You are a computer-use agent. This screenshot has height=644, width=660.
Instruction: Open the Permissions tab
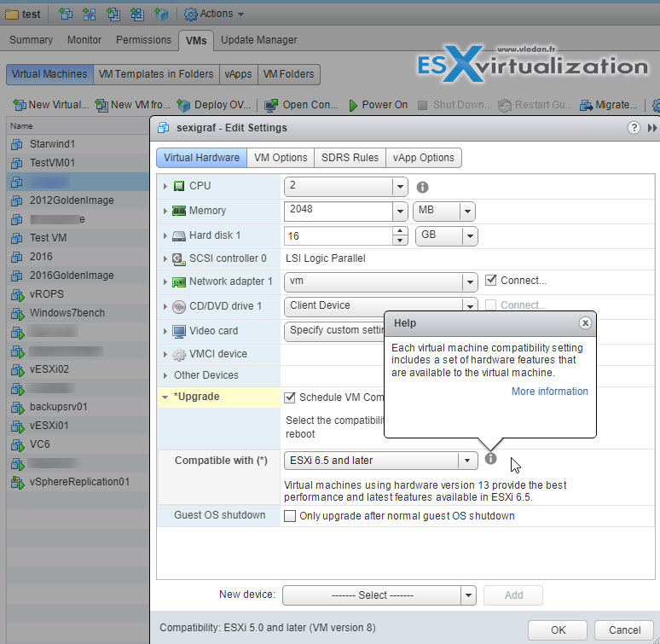click(143, 40)
